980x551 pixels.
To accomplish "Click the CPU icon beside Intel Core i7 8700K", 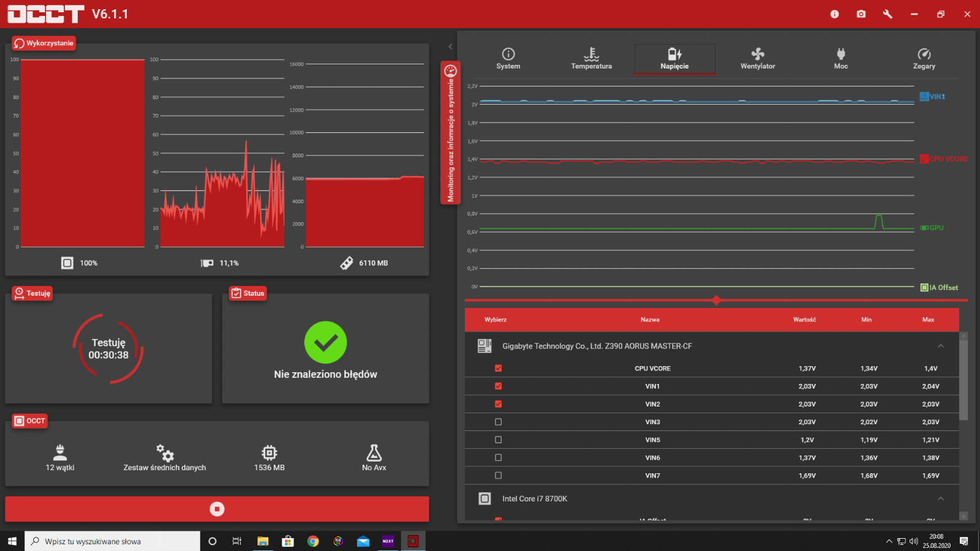I will (484, 498).
